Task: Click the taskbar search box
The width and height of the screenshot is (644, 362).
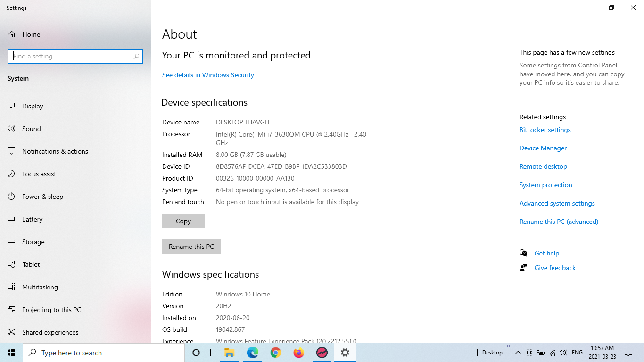Action: click(x=104, y=353)
